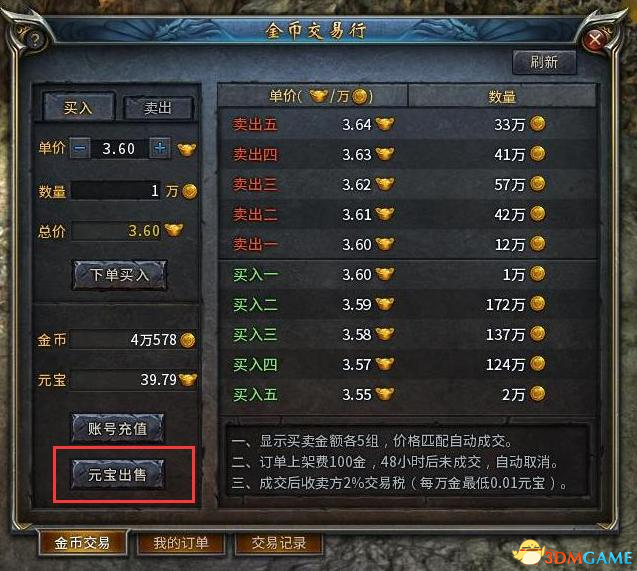The width and height of the screenshot is (637, 571).
Task: Click the gold coin icon beside quantity field
Action: click(x=190, y=191)
